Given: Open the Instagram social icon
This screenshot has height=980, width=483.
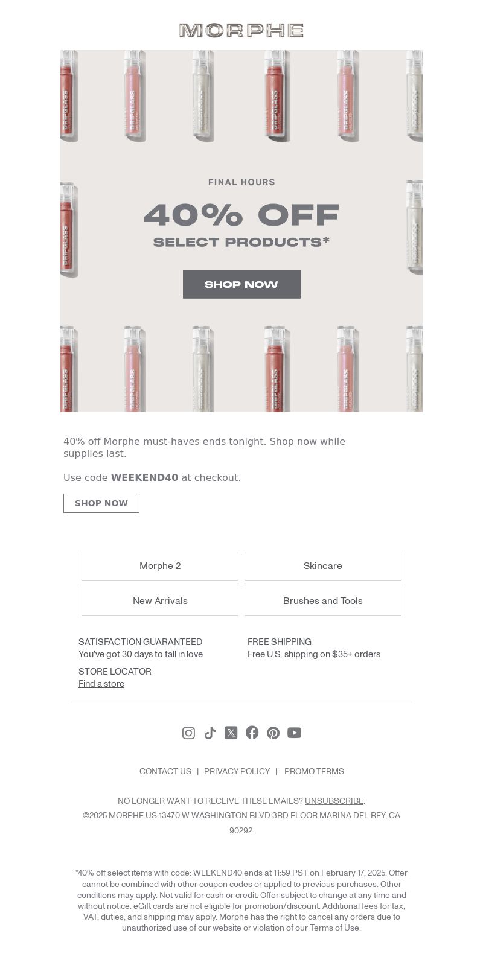Looking at the screenshot, I should [x=188, y=733].
